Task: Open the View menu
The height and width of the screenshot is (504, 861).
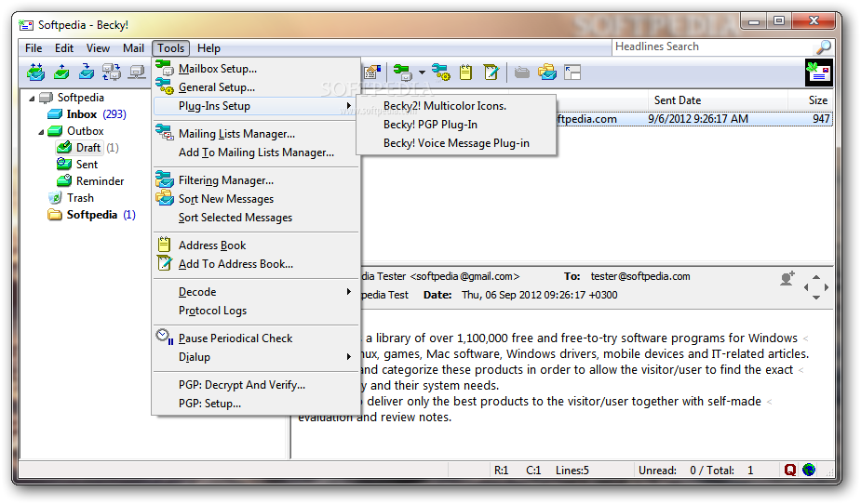Action: click(98, 48)
